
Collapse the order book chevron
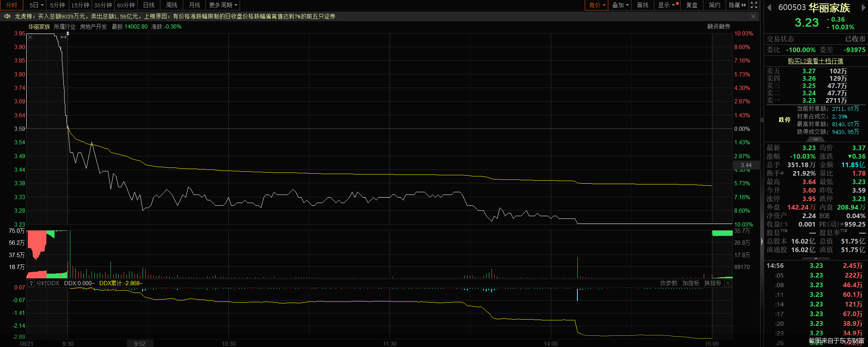816,139
